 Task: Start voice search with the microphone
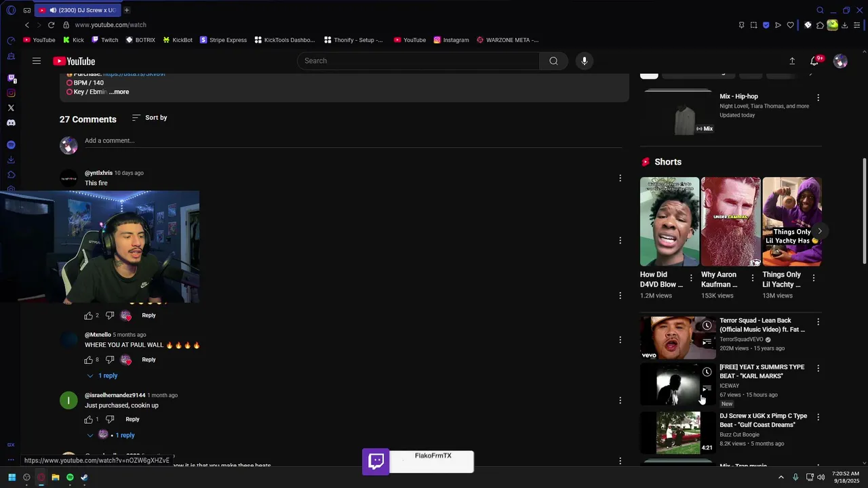[584, 61]
